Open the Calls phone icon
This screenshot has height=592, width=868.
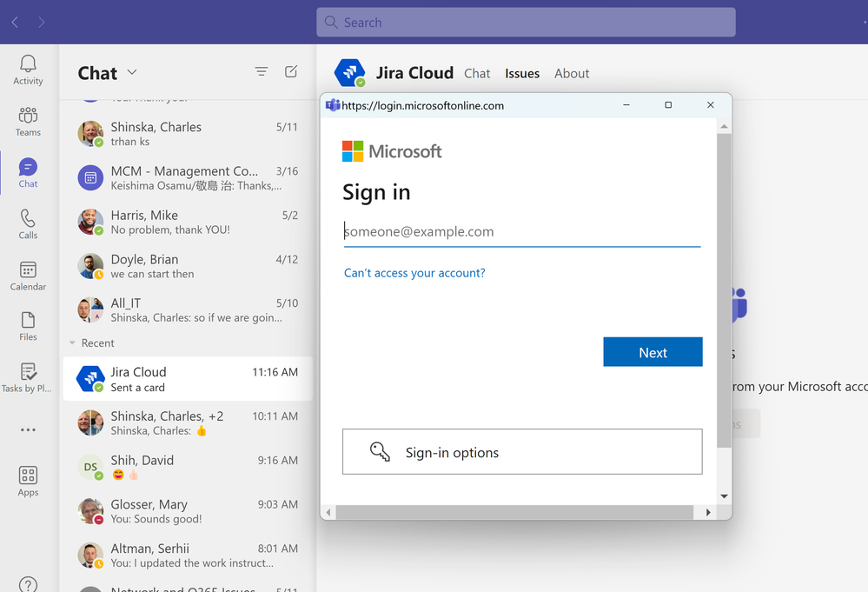[28, 224]
